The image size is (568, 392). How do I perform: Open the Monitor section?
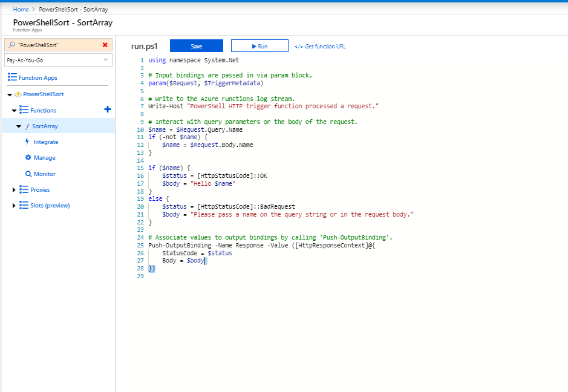pos(45,174)
